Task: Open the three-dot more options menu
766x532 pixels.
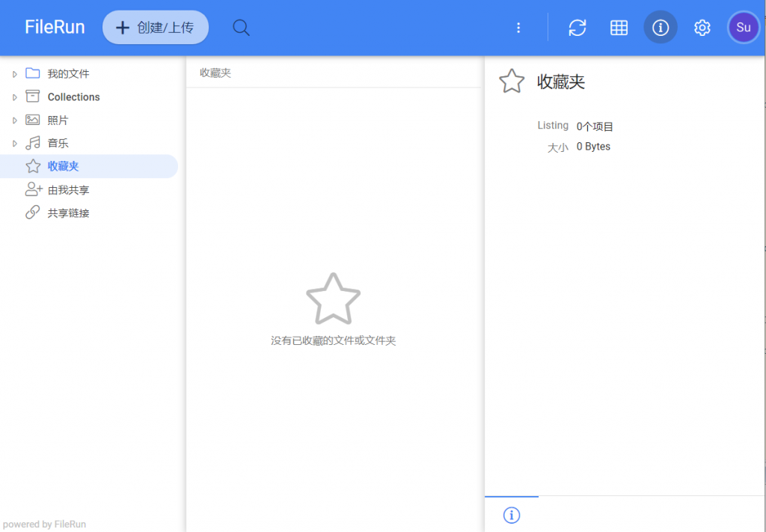Action: (x=518, y=28)
